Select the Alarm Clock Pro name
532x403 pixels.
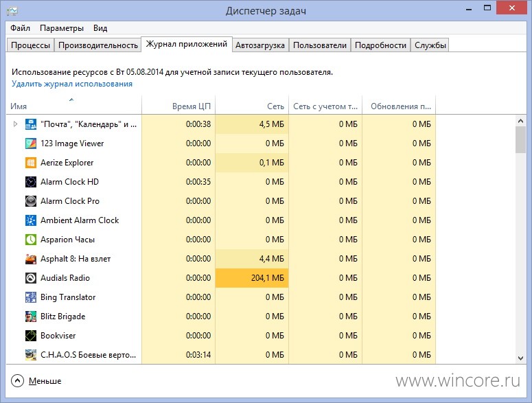[x=70, y=201]
